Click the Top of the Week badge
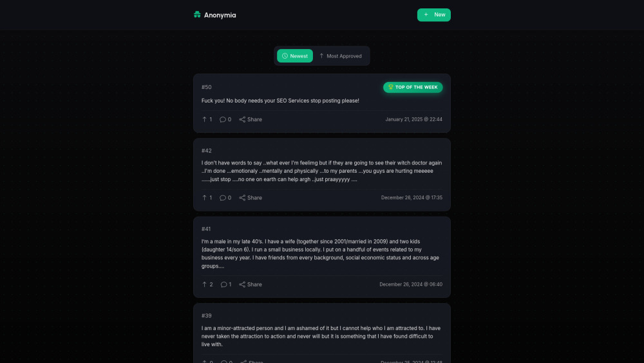The height and width of the screenshot is (363, 644). 413,87
